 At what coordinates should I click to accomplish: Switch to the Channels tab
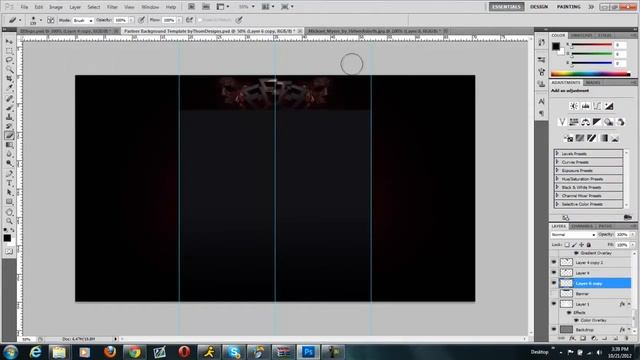[x=582, y=226]
